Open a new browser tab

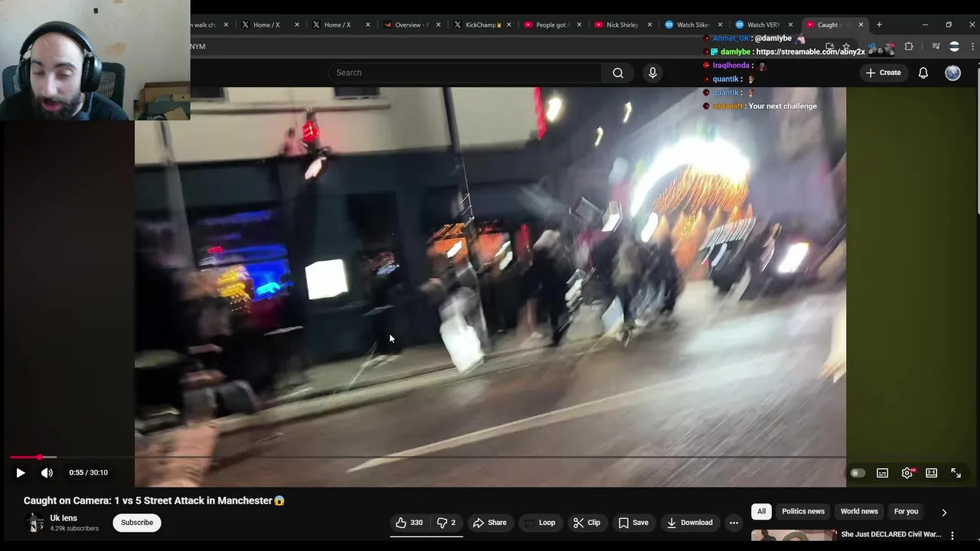(x=879, y=24)
